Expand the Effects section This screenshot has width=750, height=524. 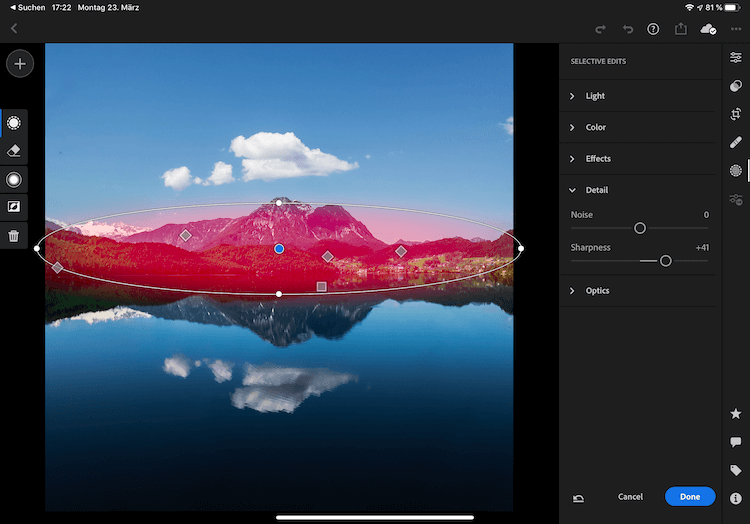[x=638, y=159]
